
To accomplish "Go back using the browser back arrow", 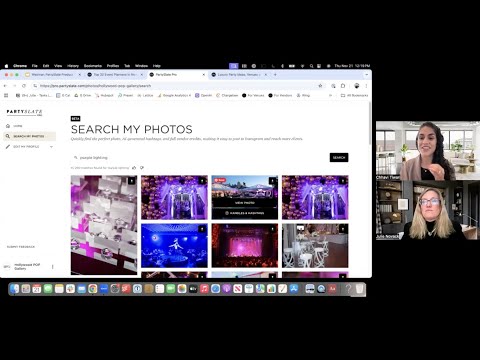I will point(6,86).
